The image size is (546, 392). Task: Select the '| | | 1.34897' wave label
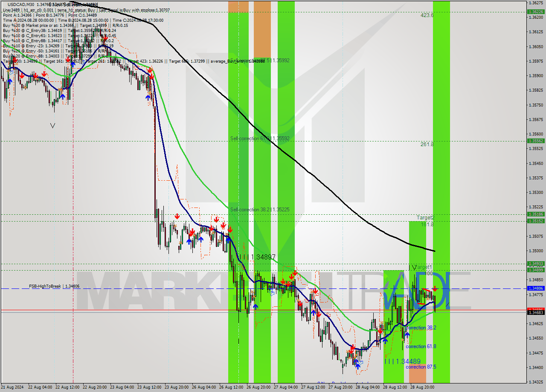pyautogui.click(x=257, y=257)
